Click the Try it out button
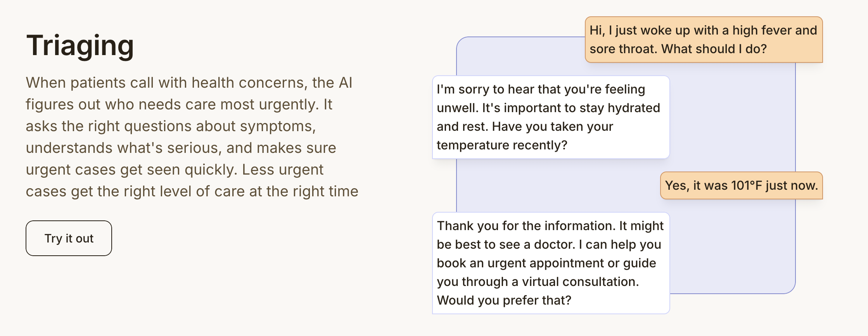 69,238
